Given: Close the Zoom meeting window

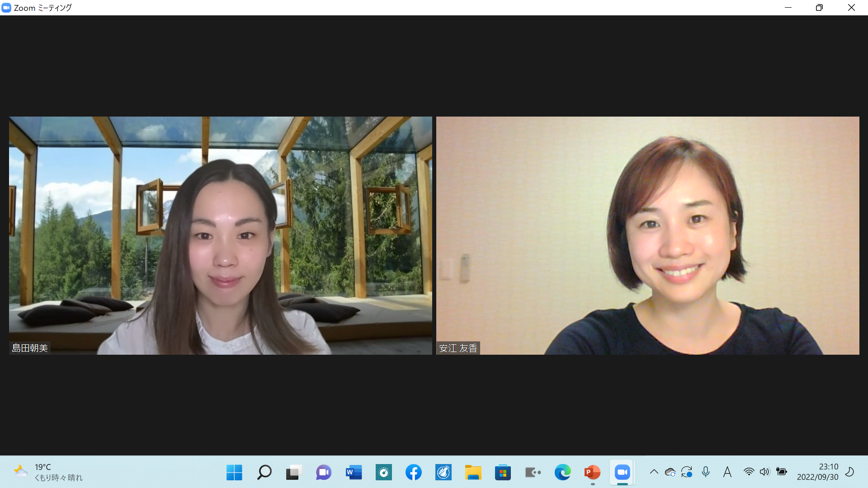Looking at the screenshot, I should pyautogui.click(x=851, y=8).
